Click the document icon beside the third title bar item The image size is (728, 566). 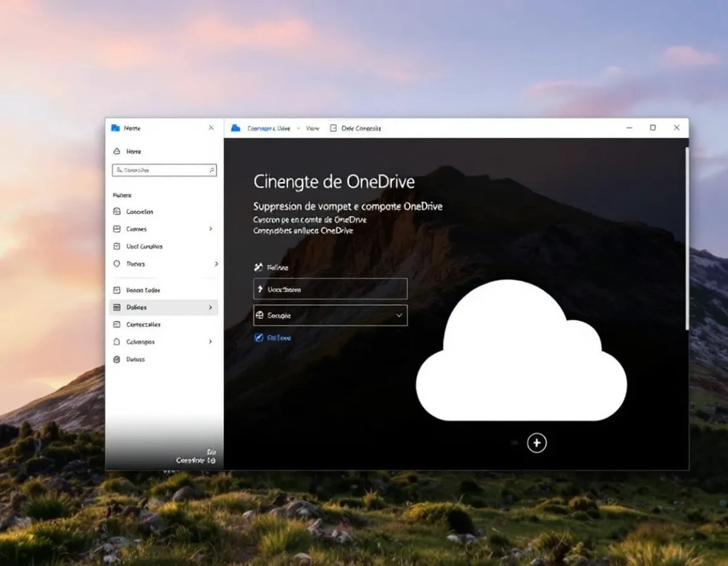click(x=333, y=128)
